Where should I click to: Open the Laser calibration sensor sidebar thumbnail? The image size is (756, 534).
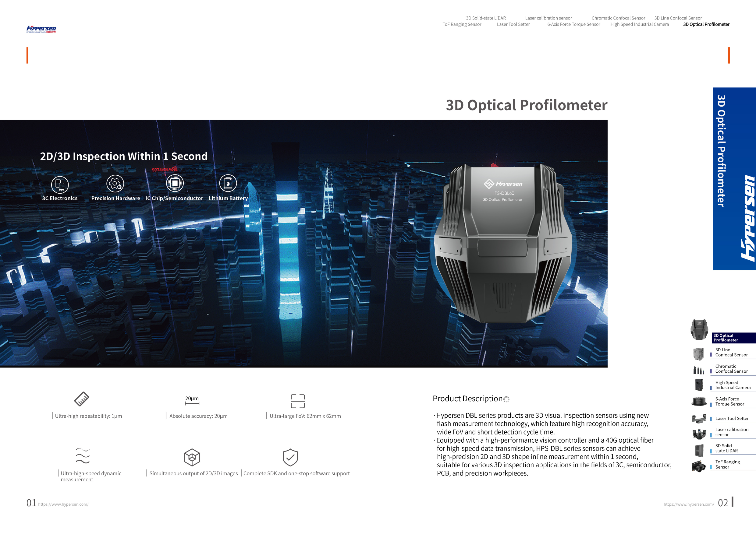699,434
